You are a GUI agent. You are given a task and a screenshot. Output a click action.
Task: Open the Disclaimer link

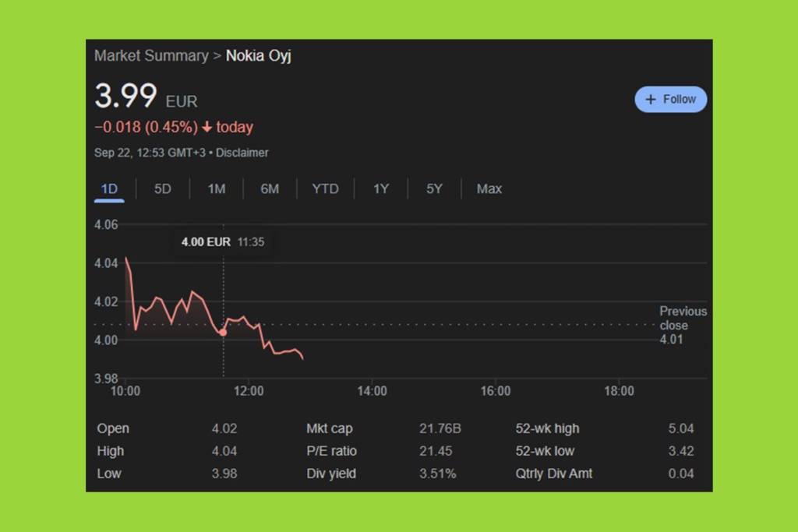click(242, 153)
